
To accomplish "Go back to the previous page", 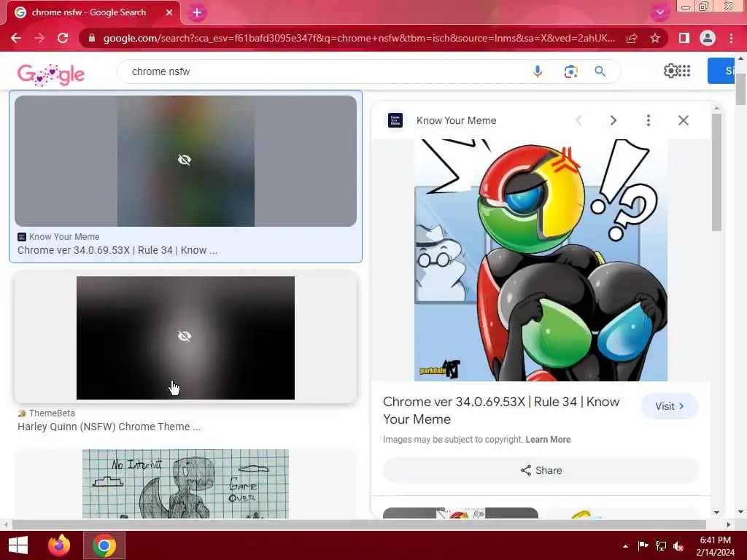I will click(16, 38).
